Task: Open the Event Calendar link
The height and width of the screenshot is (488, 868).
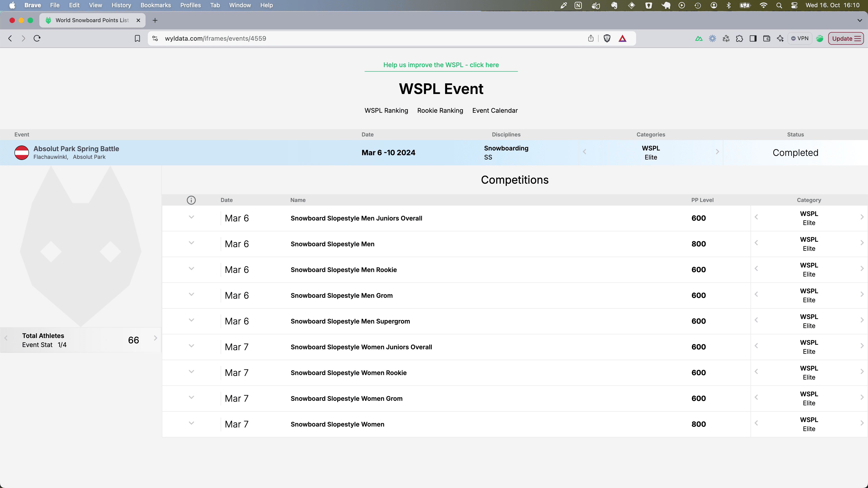Action: (495, 110)
